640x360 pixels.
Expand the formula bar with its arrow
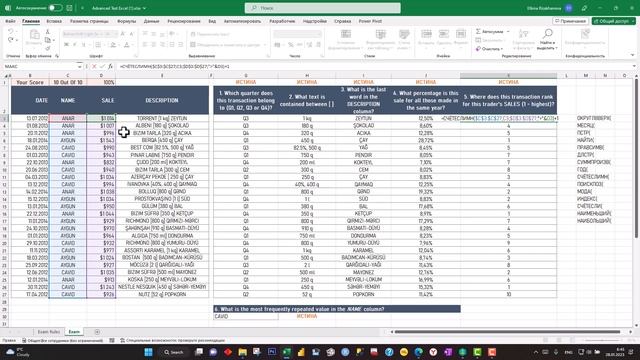click(634, 66)
